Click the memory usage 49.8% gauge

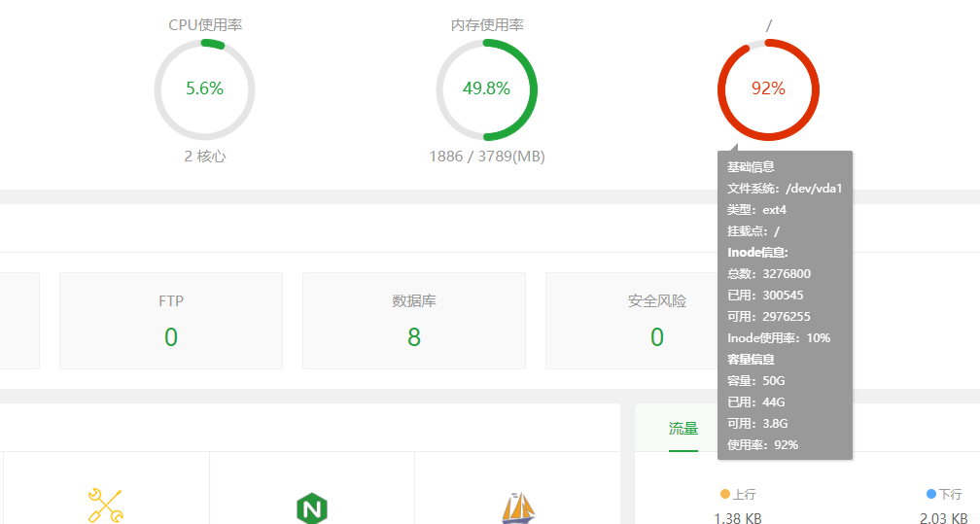(486, 89)
